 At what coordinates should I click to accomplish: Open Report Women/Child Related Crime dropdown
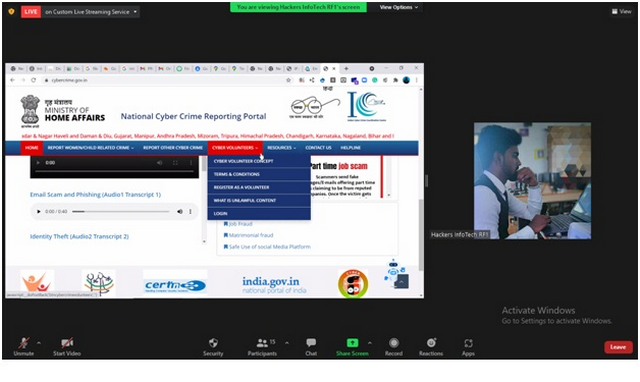click(91, 148)
